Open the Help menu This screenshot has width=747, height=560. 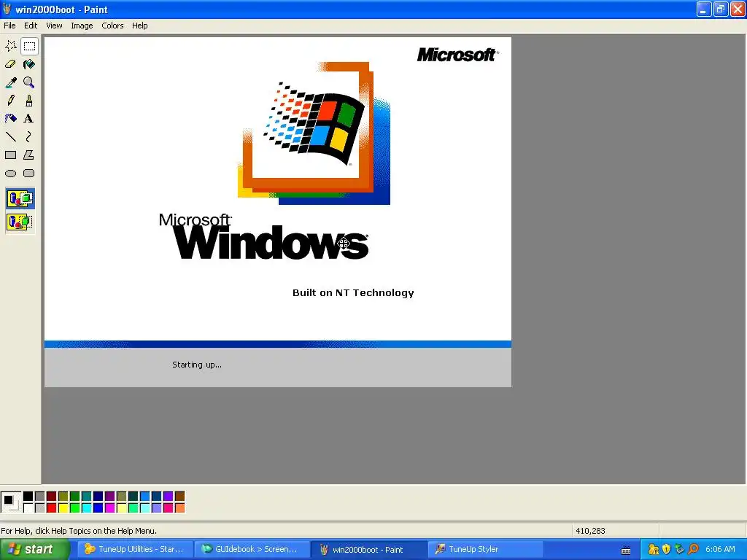[x=139, y=26]
